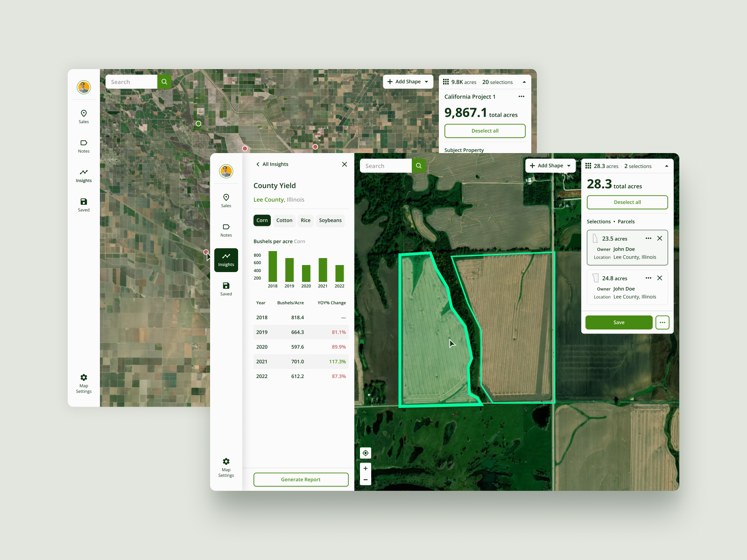Open the Saved items panel

tap(226, 288)
